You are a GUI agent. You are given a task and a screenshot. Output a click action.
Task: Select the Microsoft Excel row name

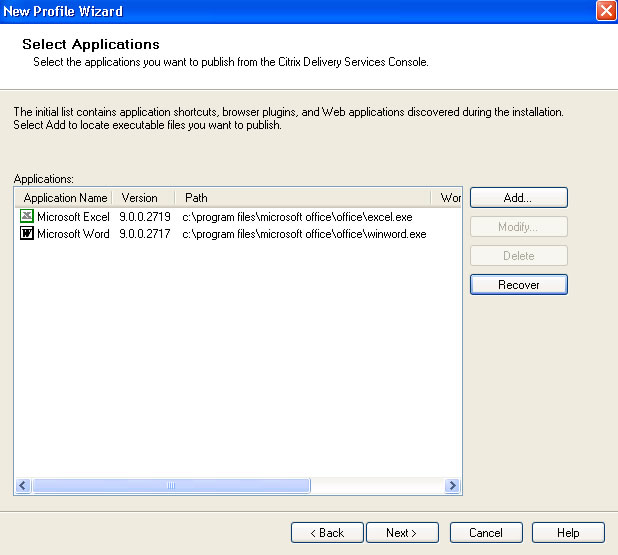pyautogui.click(x=73, y=217)
